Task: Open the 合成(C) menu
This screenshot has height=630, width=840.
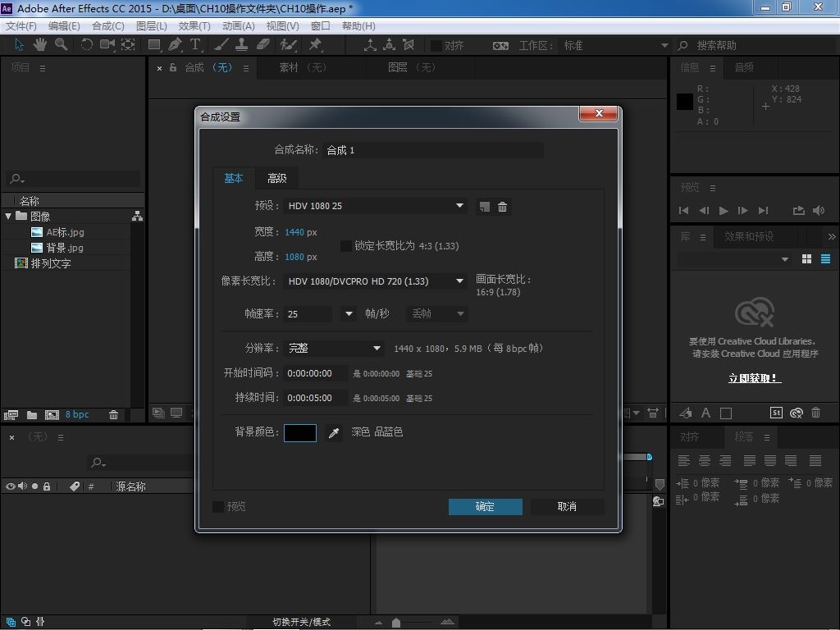Action: coord(108,25)
